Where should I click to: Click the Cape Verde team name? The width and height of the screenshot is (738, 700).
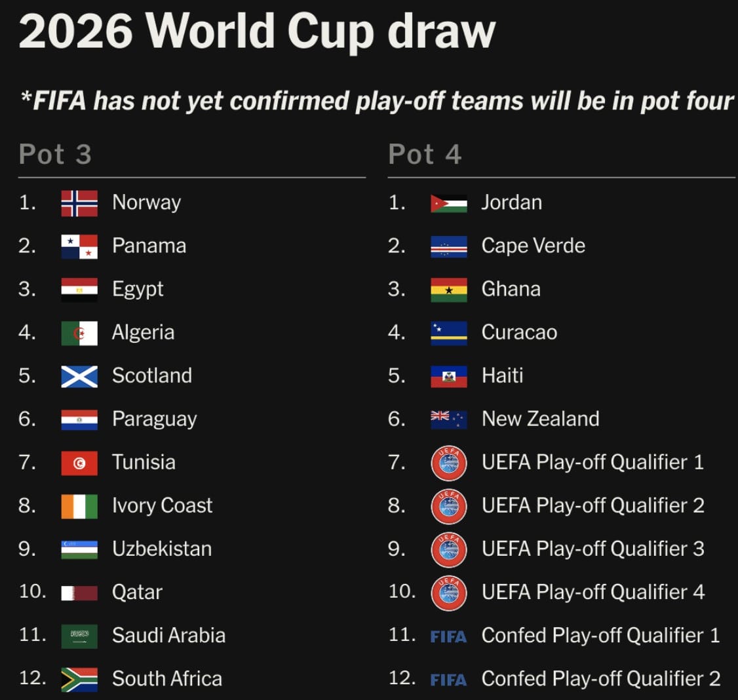(x=533, y=246)
